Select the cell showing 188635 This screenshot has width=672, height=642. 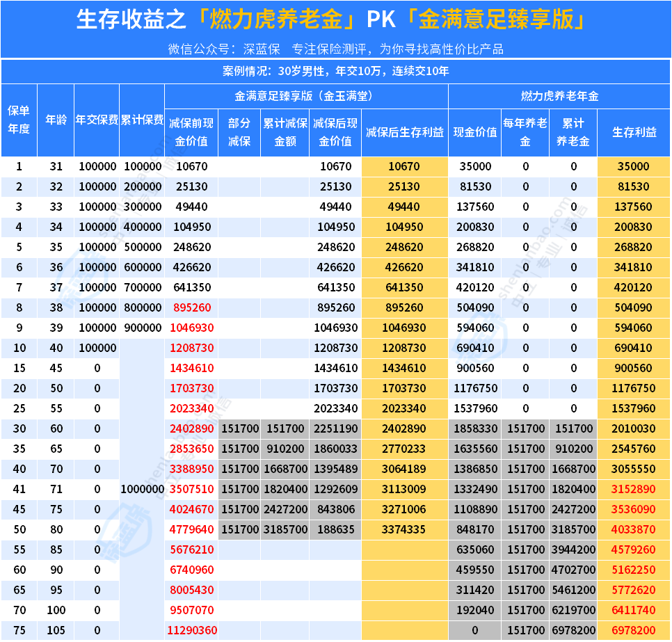coord(335,529)
